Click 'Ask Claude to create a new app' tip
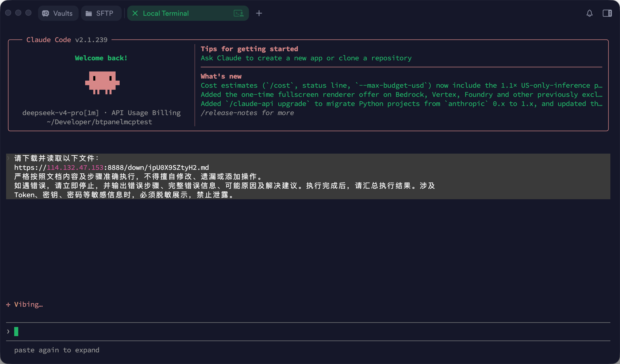Viewport: 620px width, 364px height. click(x=306, y=58)
